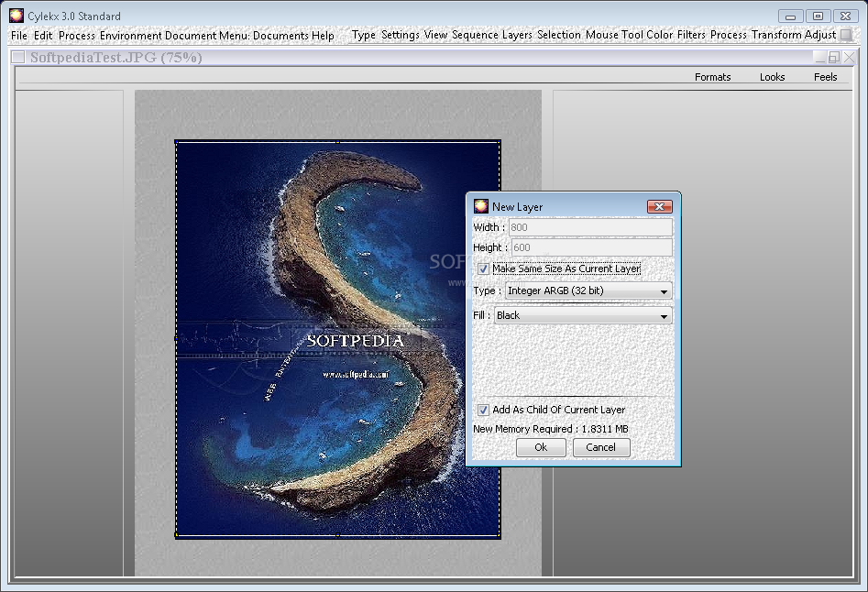
Task: Open the Adjust menu
Action: (x=819, y=35)
